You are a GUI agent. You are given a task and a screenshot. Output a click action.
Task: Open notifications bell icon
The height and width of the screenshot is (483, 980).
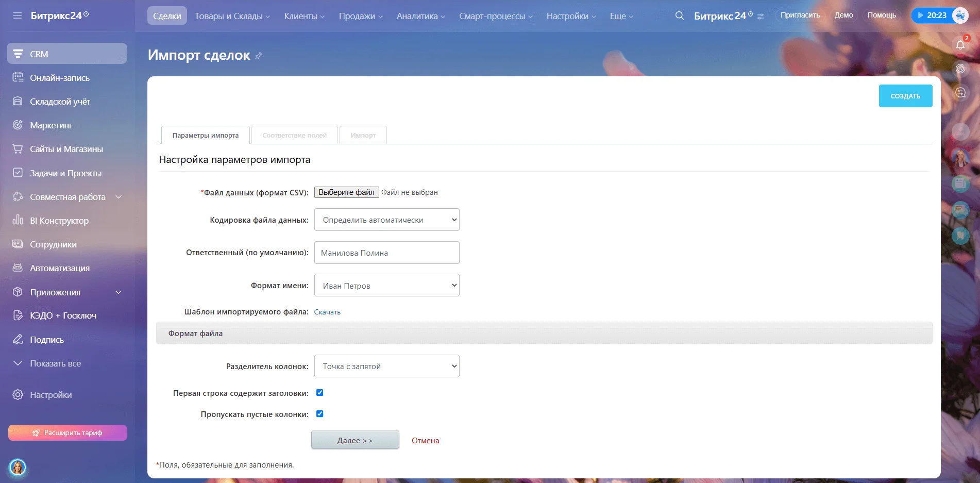point(960,45)
